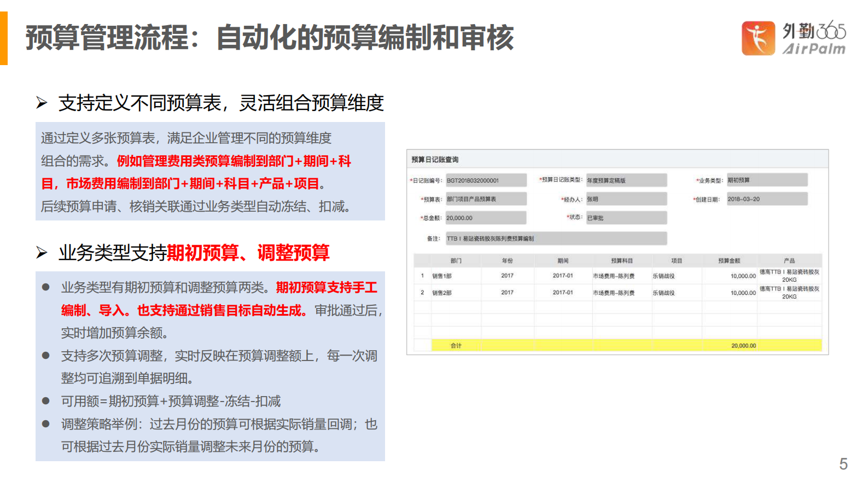Click 乐销战役 in the 销售1部 row
The width and height of the screenshot is (868, 488).
[x=663, y=276]
